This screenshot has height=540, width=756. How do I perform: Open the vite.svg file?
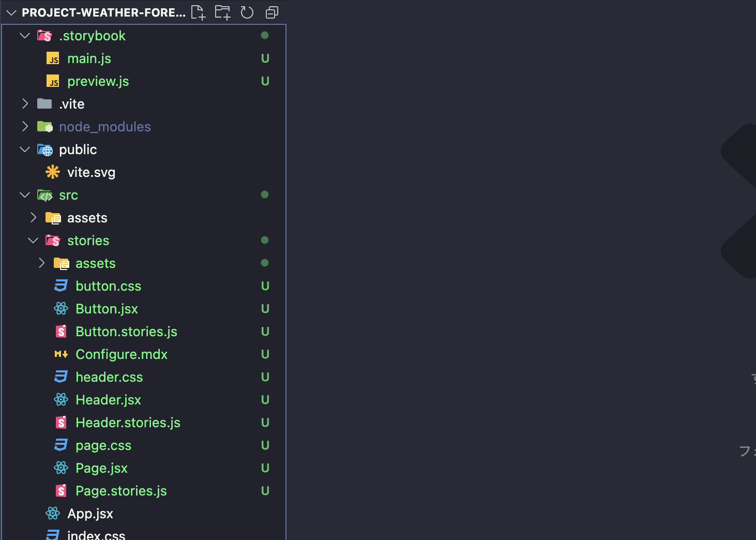point(92,172)
